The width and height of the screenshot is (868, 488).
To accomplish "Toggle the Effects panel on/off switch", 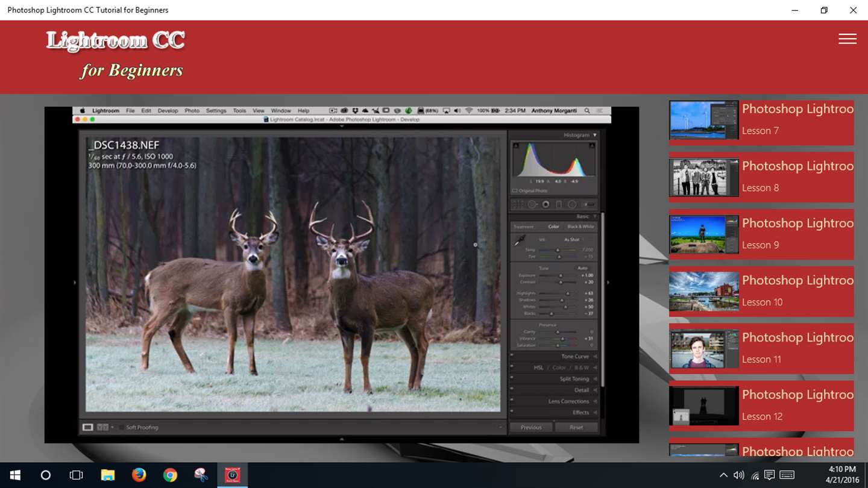I will [511, 410].
